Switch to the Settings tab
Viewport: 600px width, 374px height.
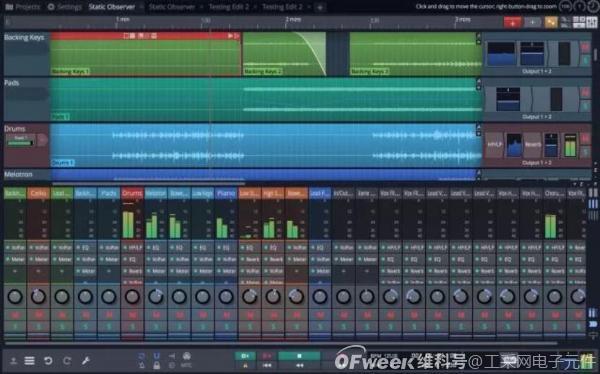[65, 7]
